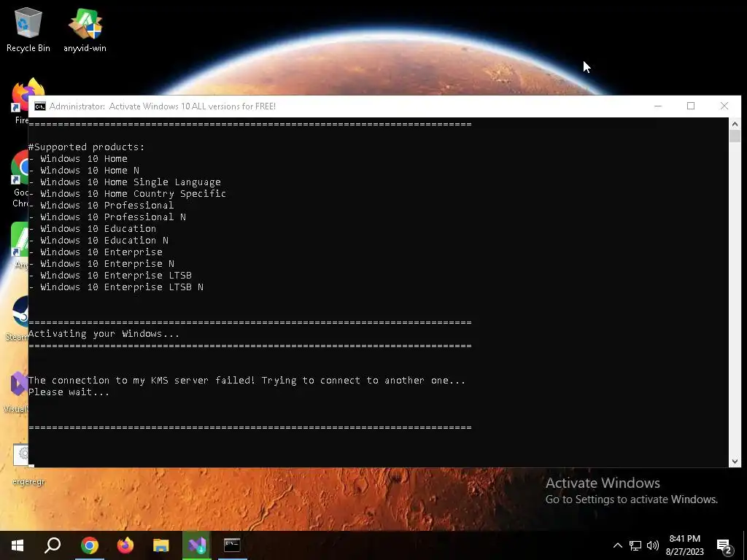The image size is (747, 560).
Task: Click the Command Prompt taskbar button
Action: 232,545
